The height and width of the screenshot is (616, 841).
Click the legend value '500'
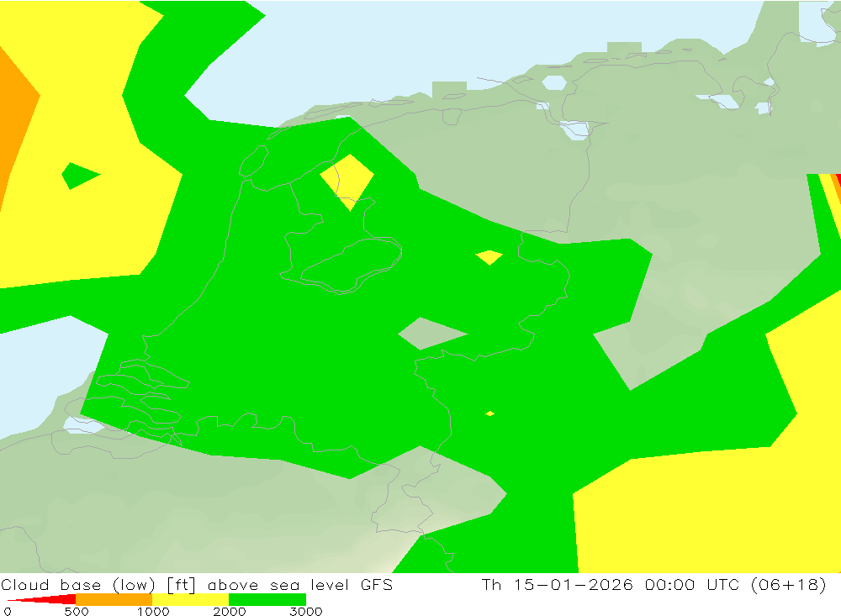pyautogui.click(x=77, y=611)
